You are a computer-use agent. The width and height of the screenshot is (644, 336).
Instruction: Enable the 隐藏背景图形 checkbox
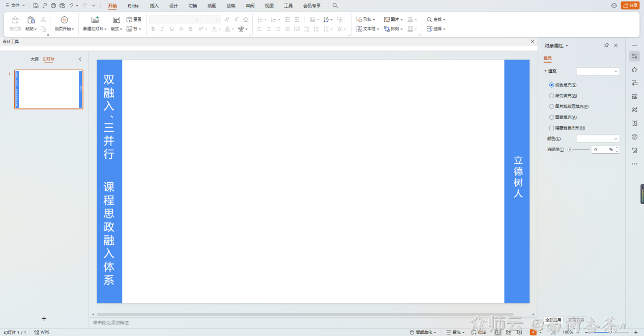pos(551,128)
